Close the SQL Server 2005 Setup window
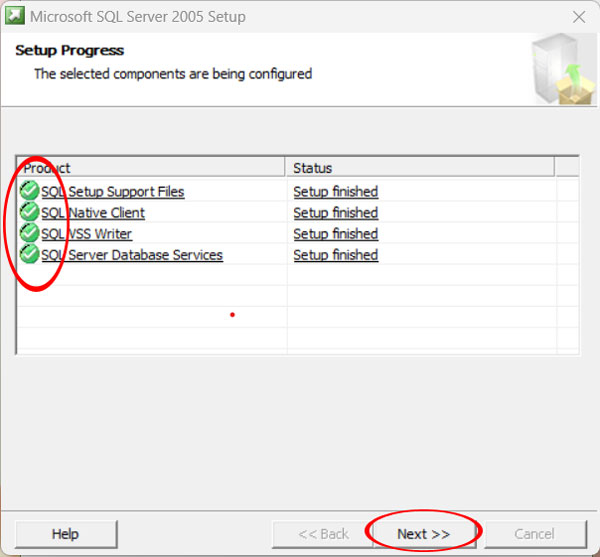This screenshot has height=557, width=600. [578, 17]
